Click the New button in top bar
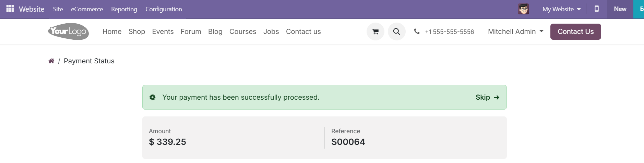 point(620,9)
